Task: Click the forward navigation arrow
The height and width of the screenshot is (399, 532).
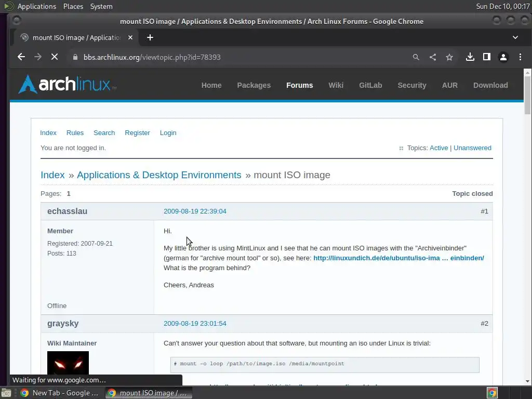Action: tap(37, 57)
